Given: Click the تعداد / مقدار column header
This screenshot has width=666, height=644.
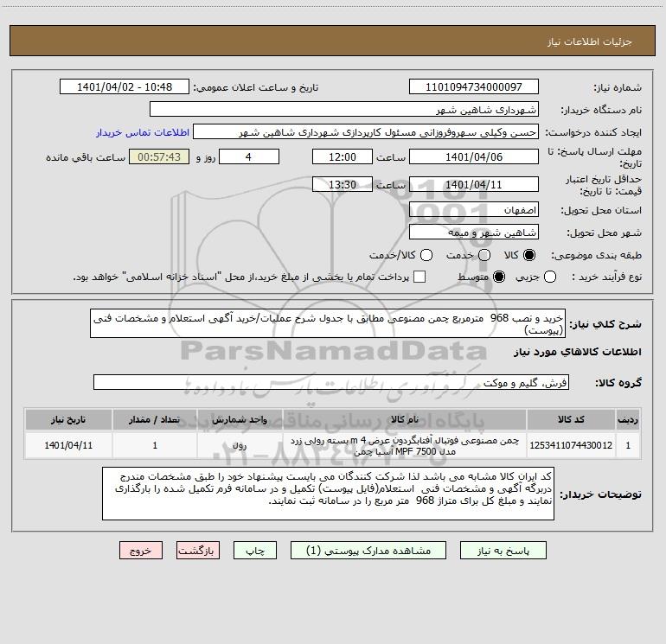Looking at the screenshot, I should (x=155, y=419).
